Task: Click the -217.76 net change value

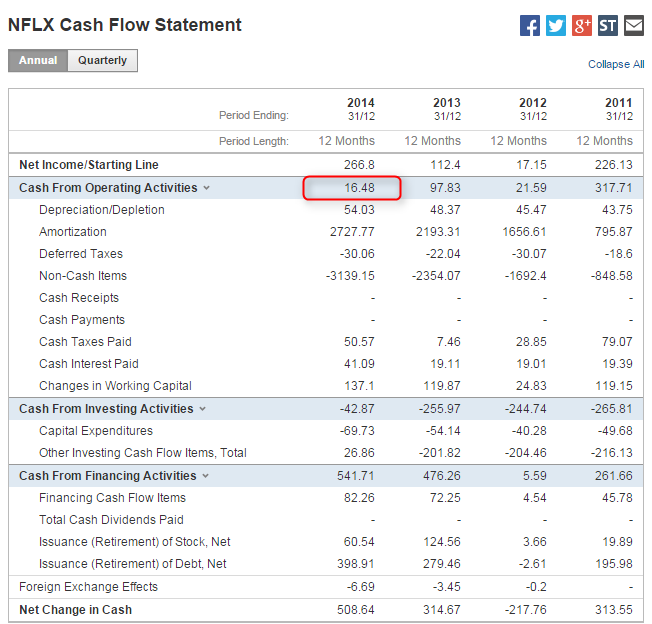Action: (526, 610)
